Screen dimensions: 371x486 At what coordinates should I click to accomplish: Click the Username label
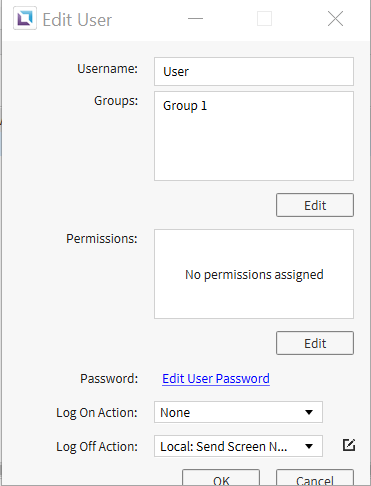(107, 69)
